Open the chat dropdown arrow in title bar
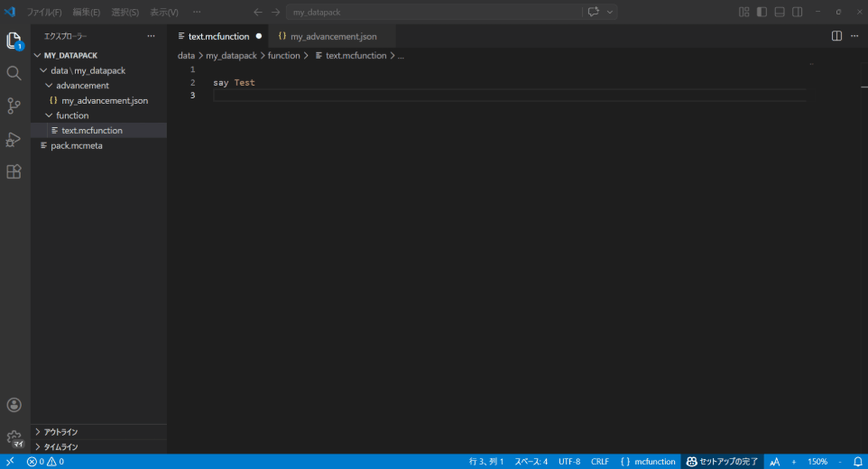This screenshot has height=469, width=868. 609,12
